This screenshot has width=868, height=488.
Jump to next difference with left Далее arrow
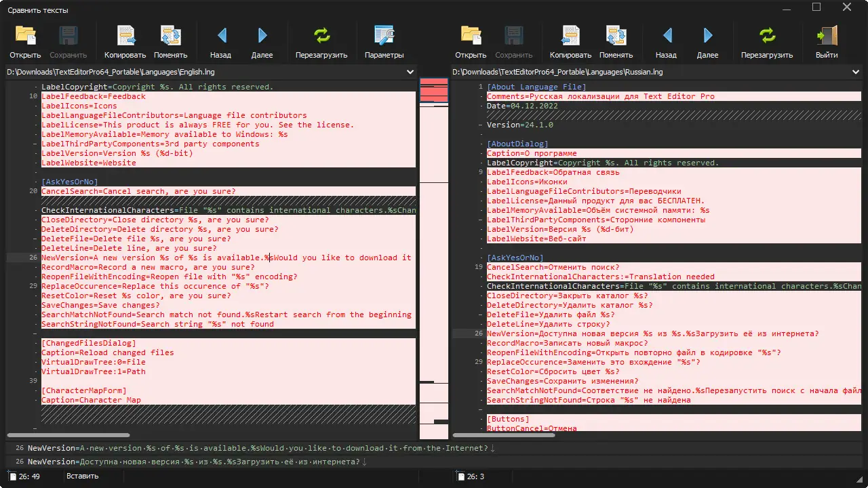pos(262,36)
